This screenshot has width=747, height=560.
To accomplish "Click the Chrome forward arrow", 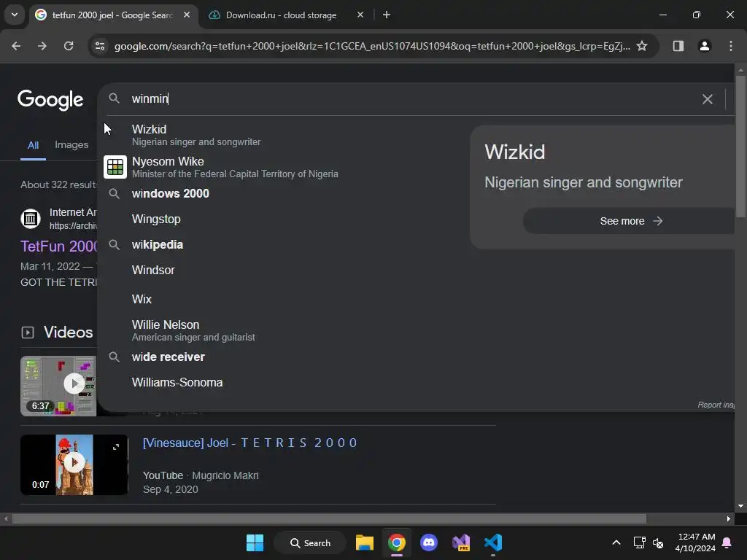I will coord(42,46).
